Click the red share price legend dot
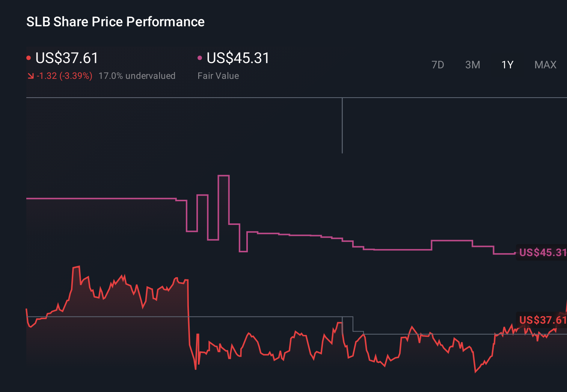Viewport: 567px width, 392px height. (x=29, y=57)
